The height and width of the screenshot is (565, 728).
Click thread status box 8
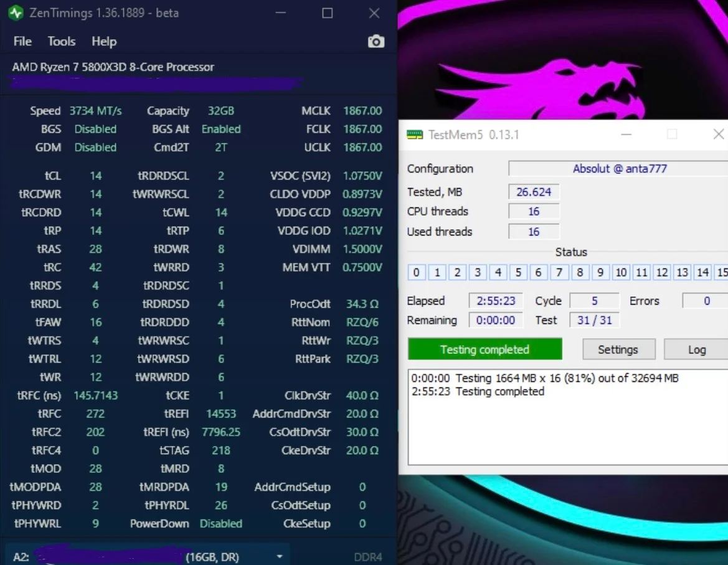pos(580,272)
